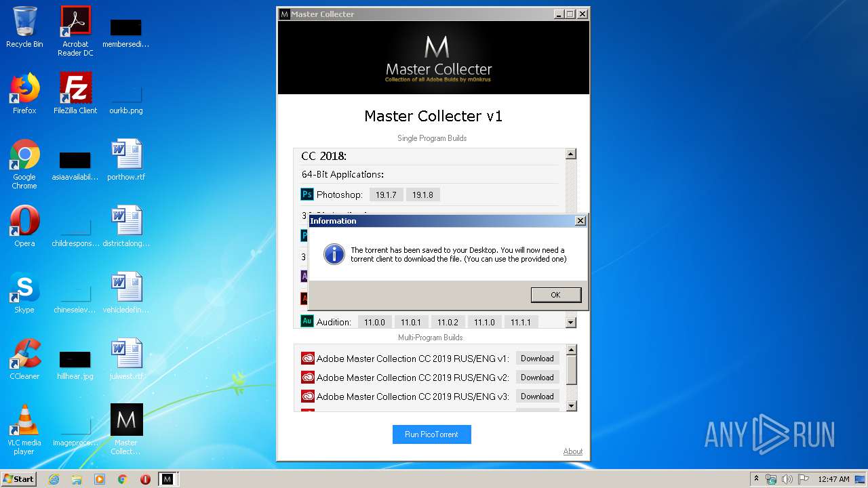Select Audition build 11.0.1
Viewport: 868px width, 488px height.
pyautogui.click(x=411, y=323)
